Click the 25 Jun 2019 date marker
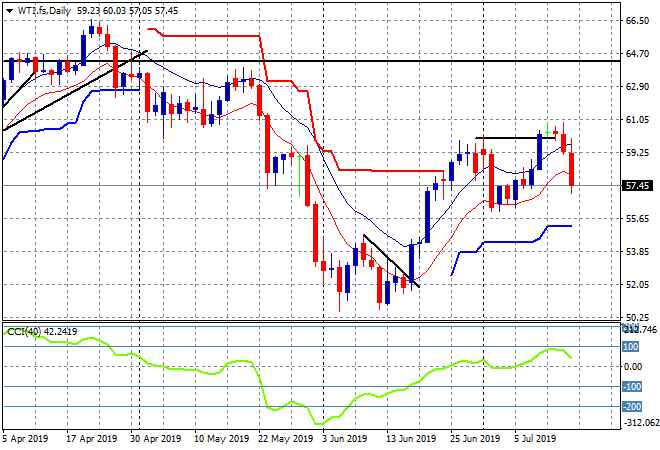 pyautogui.click(x=475, y=439)
